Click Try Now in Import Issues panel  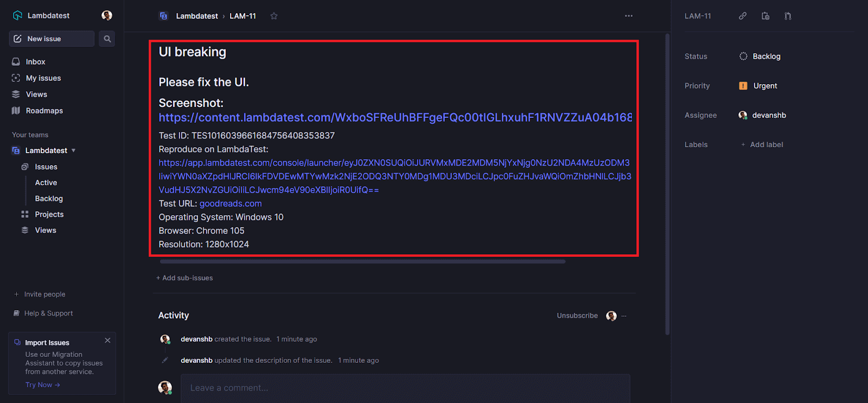(x=38, y=385)
